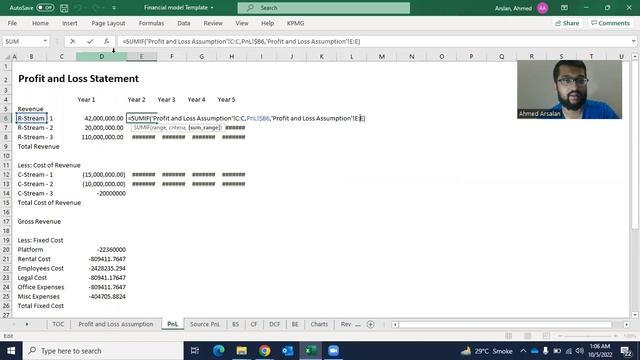Screen dimensions: 640x360
Task: Open Microsoft Edge from the taskbar
Action: pos(218,351)
